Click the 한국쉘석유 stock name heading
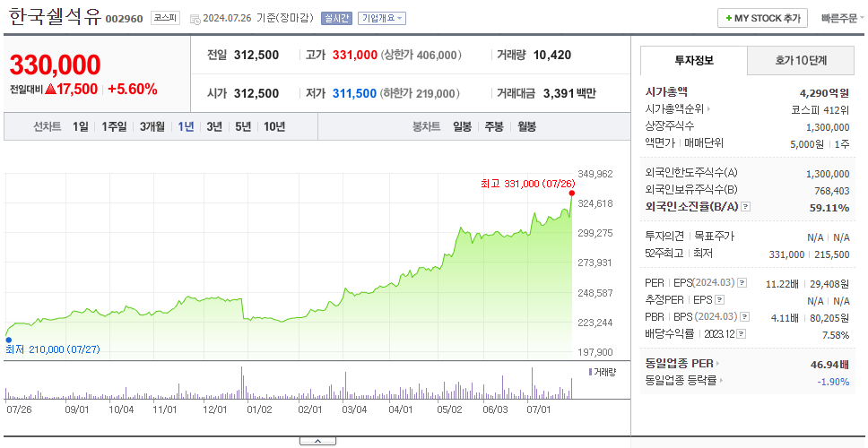Image resolution: width=868 pixels, height=448 pixels. tap(55, 17)
